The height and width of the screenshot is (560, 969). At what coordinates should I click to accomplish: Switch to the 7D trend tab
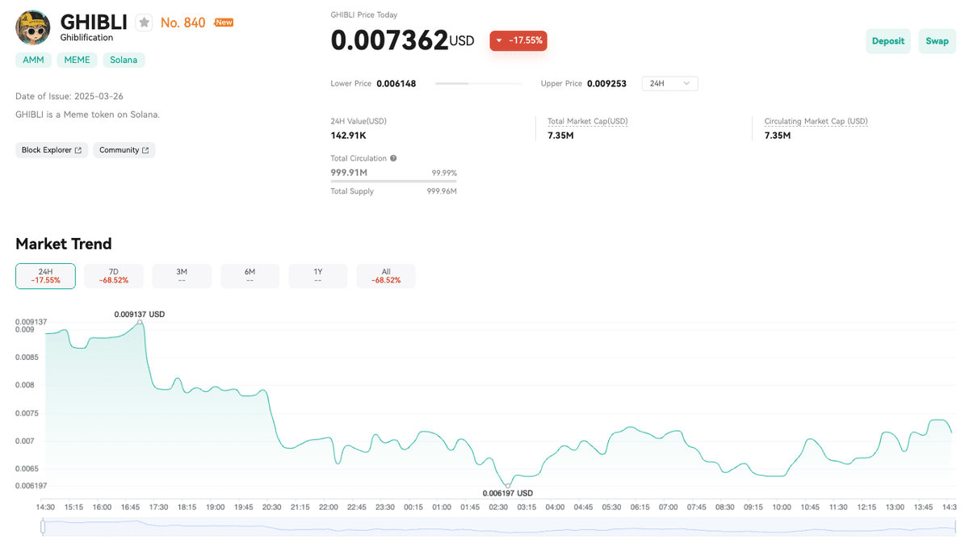(x=114, y=276)
